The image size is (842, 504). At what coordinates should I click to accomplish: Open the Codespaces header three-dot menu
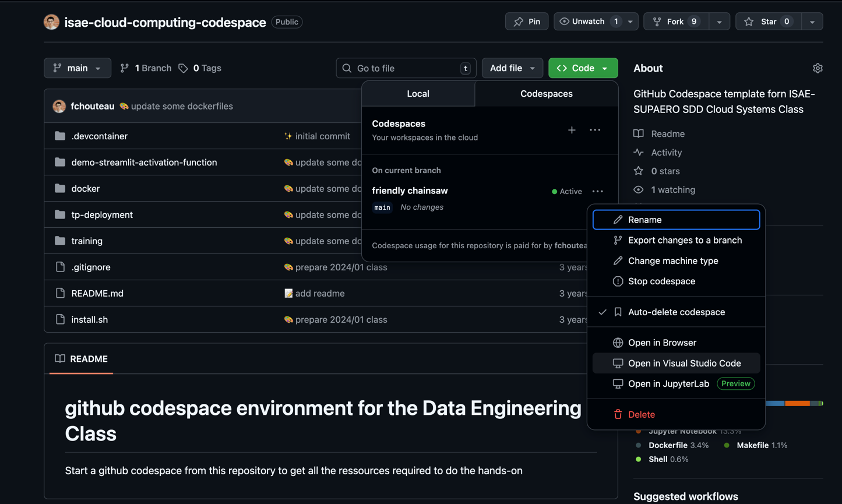594,130
